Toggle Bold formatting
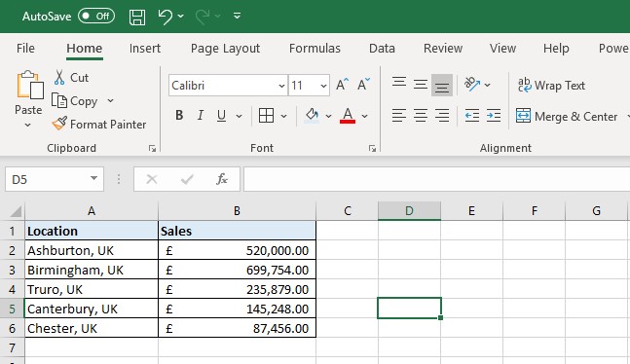This screenshot has width=630, height=364. [x=179, y=116]
